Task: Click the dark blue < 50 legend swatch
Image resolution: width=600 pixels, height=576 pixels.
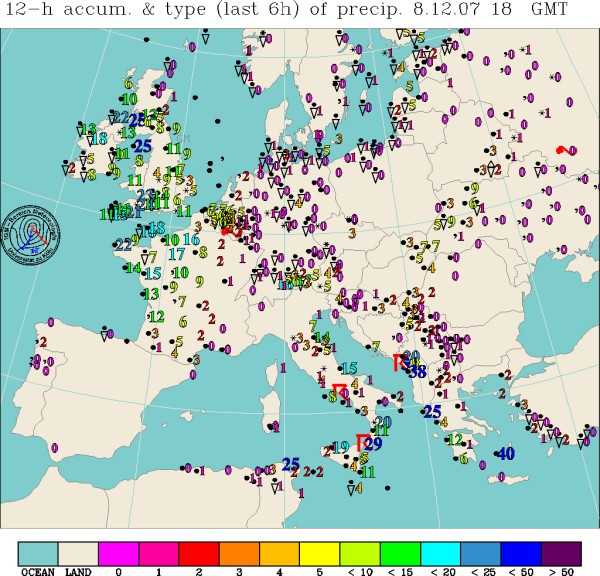Action: click(x=521, y=552)
